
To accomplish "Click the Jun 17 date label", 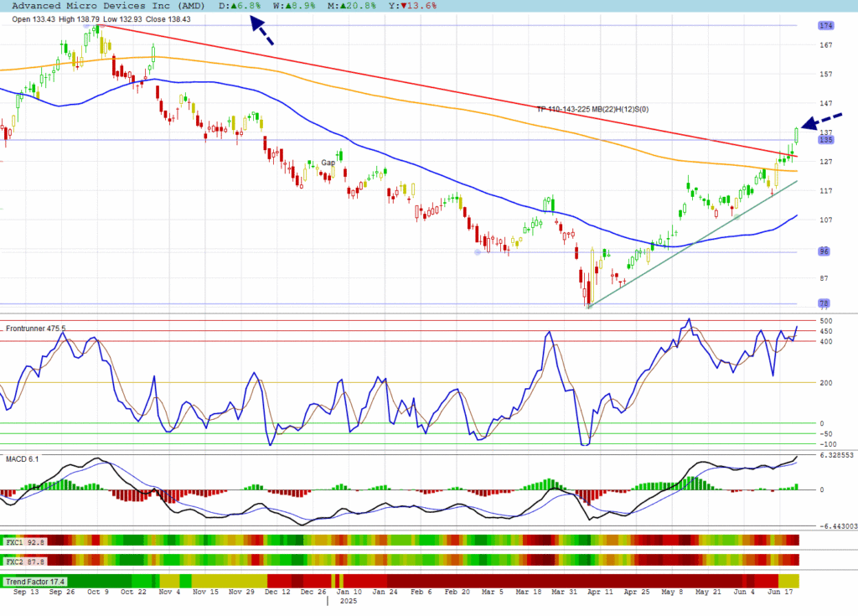I will pyautogui.click(x=780, y=592).
